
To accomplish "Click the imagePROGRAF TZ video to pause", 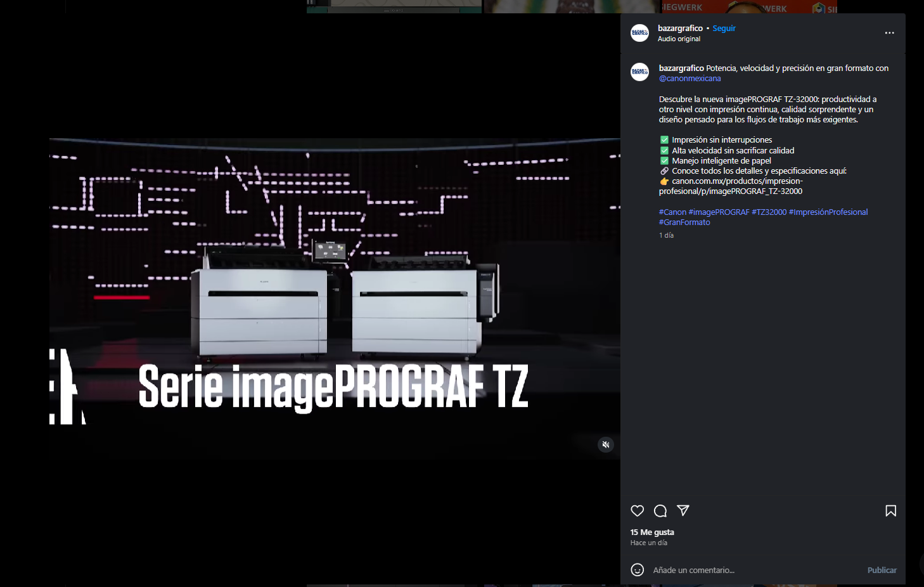I will [335, 299].
